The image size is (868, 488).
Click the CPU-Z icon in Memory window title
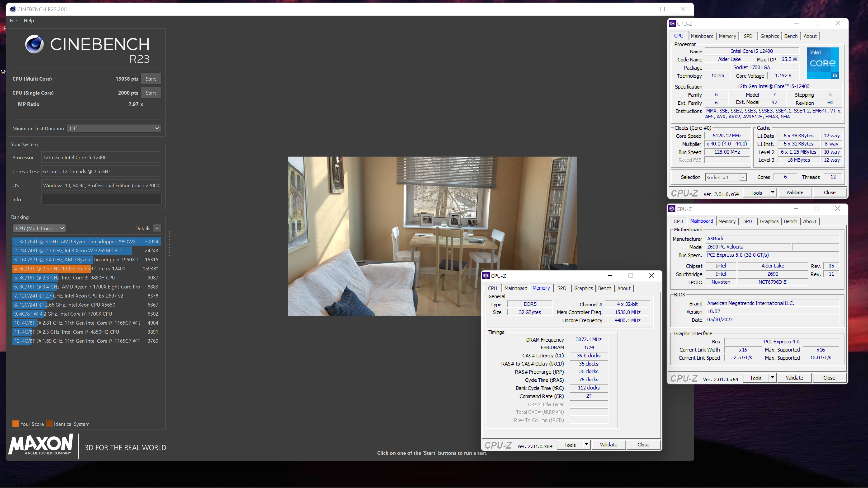point(486,275)
